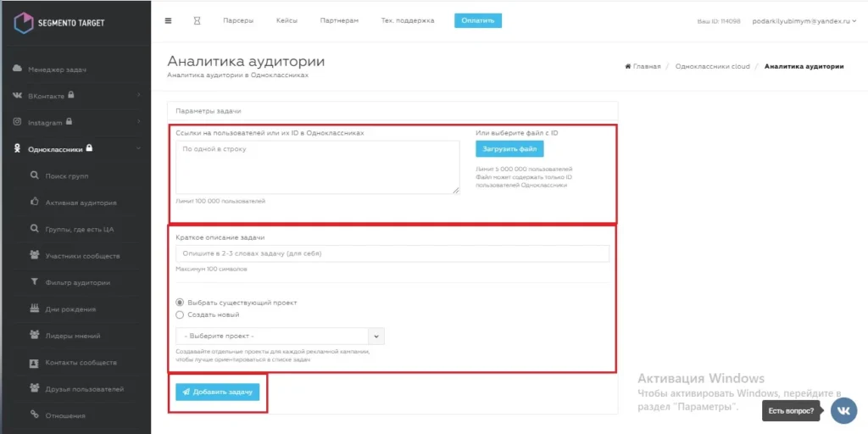
Task: Open the hourglass tasks icon
Action: [197, 21]
